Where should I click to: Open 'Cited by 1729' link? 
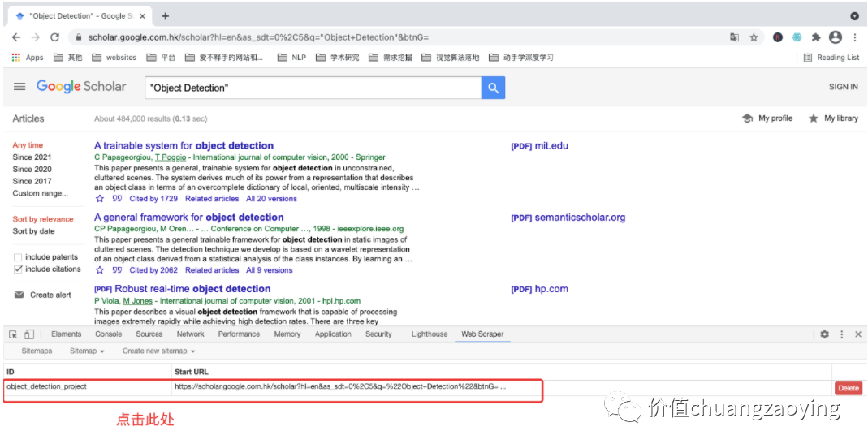[x=153, y=199]
